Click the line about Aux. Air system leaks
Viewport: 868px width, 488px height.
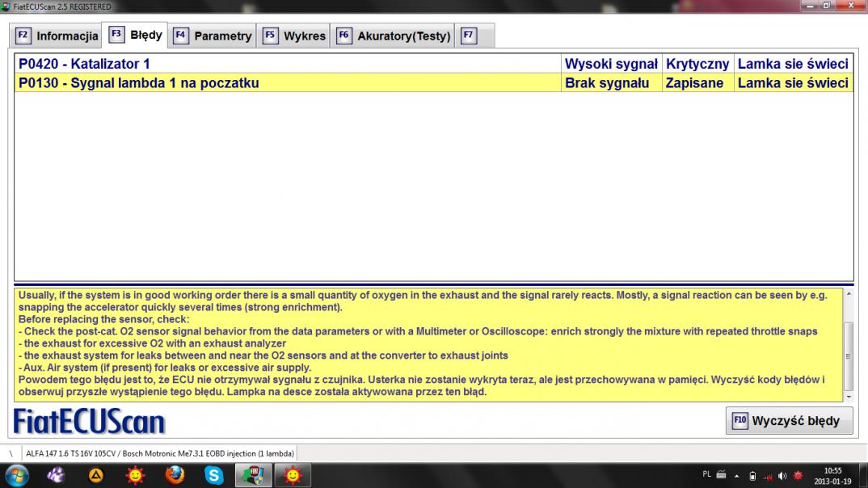point(164,368)
